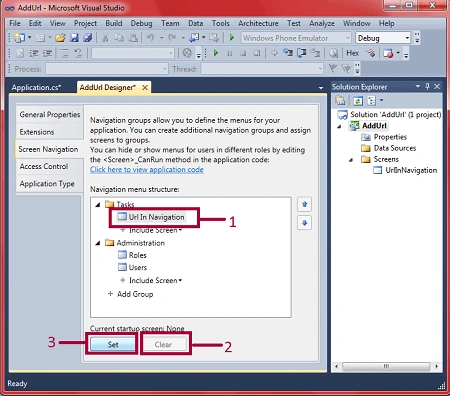450x396 pixels.
Task: Click the Step Out debug icon
Action: point(315,53)
